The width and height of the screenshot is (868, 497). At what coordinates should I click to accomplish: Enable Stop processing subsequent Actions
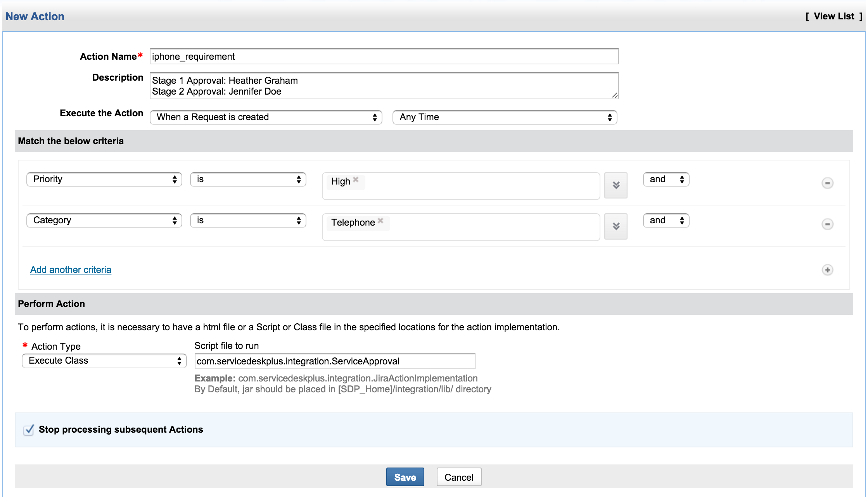click(x=28, y=430)
